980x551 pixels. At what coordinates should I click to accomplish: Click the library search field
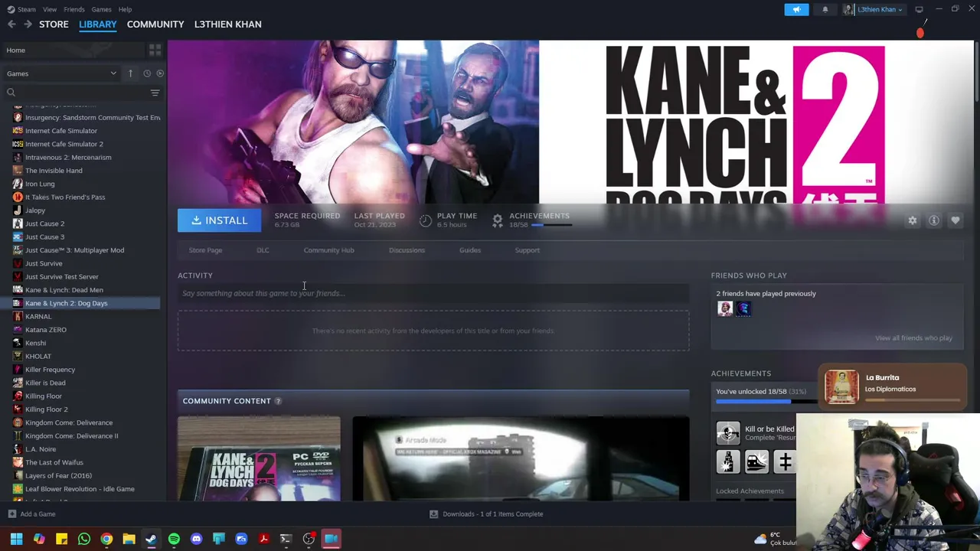[x=77, y=93]
